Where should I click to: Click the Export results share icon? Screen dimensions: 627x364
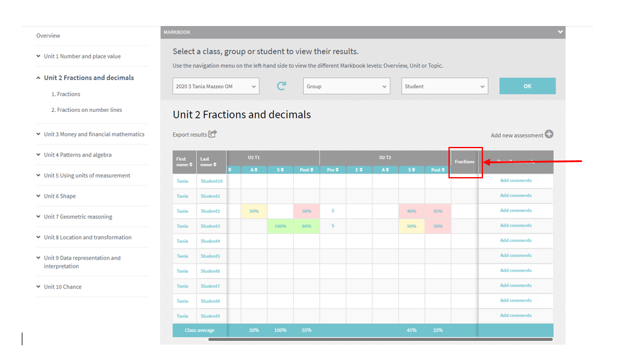pyautogui.click(x=212, y=134)
